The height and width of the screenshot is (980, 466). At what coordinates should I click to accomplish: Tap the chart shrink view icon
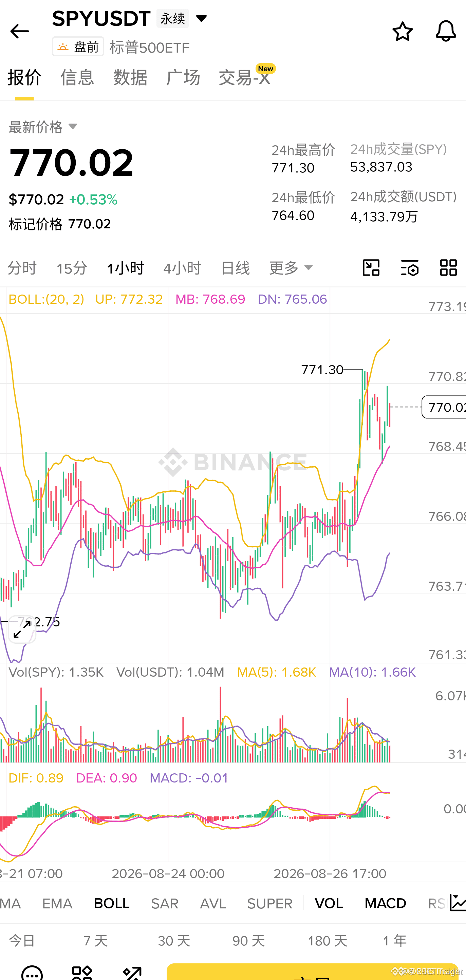coord(371,268)
